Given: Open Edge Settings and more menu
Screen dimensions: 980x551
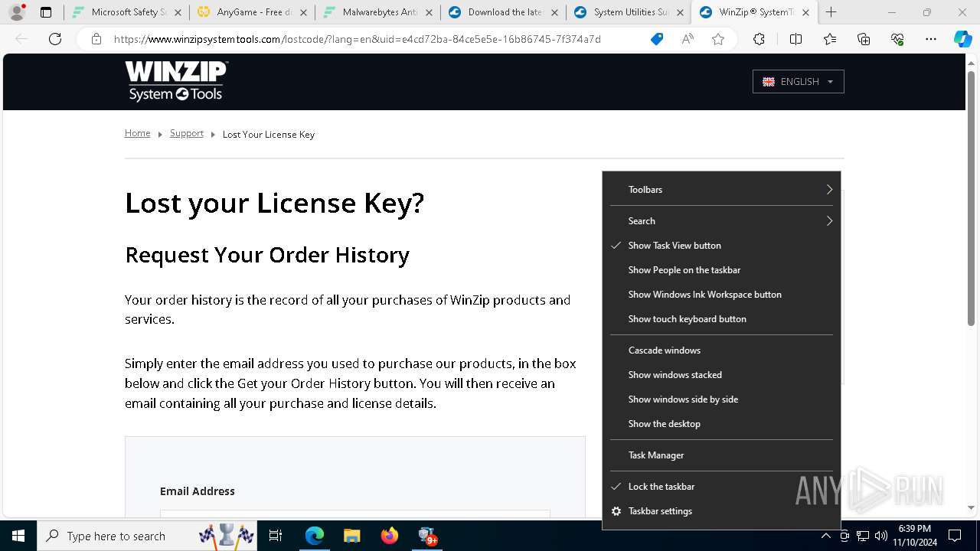Looking at the screenshot, I should click(x=931, y=39).
